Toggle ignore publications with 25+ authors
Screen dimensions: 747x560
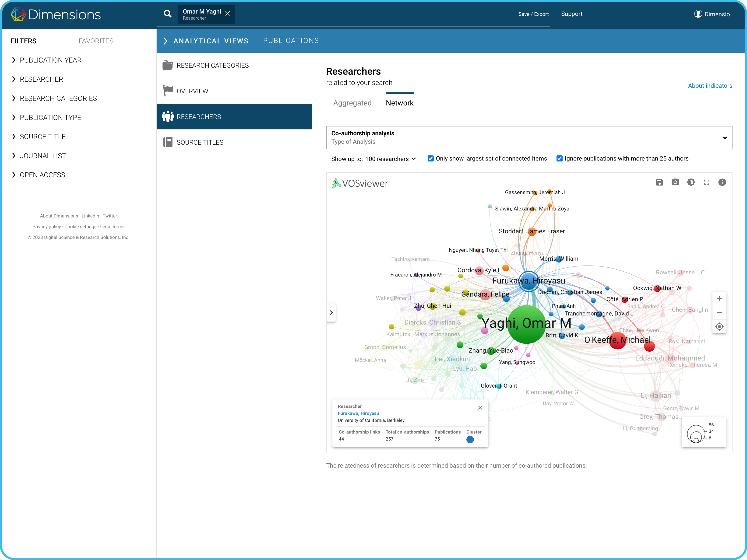[x=560, y=158]
